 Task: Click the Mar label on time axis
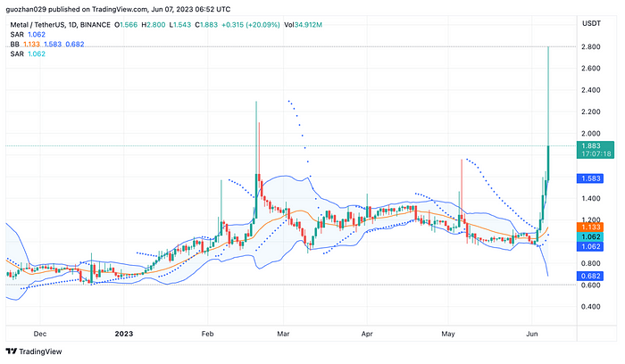pos(283,334)
